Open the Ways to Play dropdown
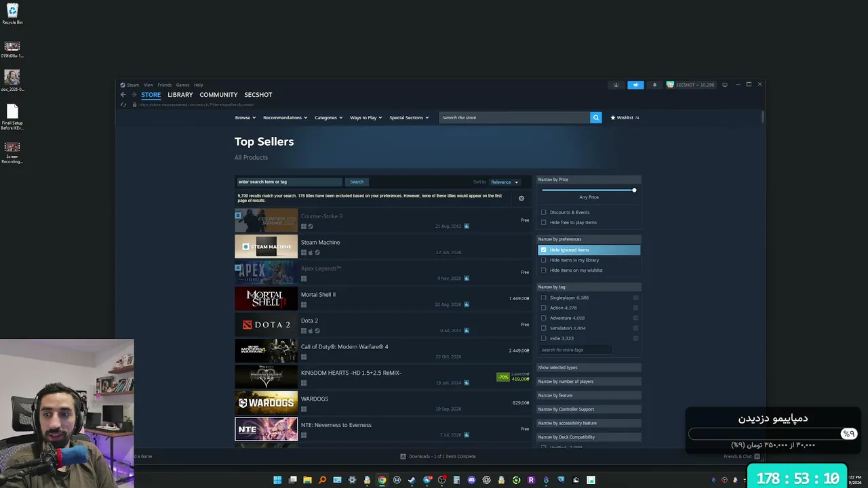 point(366,118)
